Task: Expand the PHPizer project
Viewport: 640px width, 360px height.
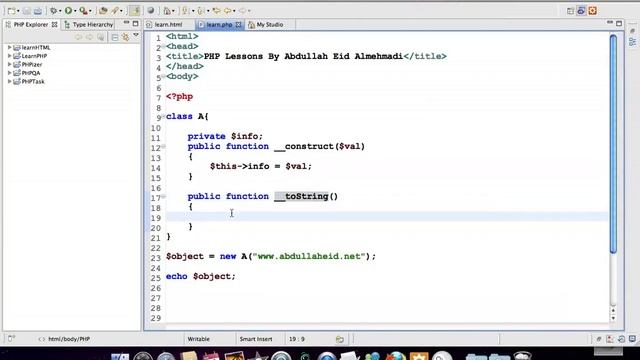Action: 9,64
